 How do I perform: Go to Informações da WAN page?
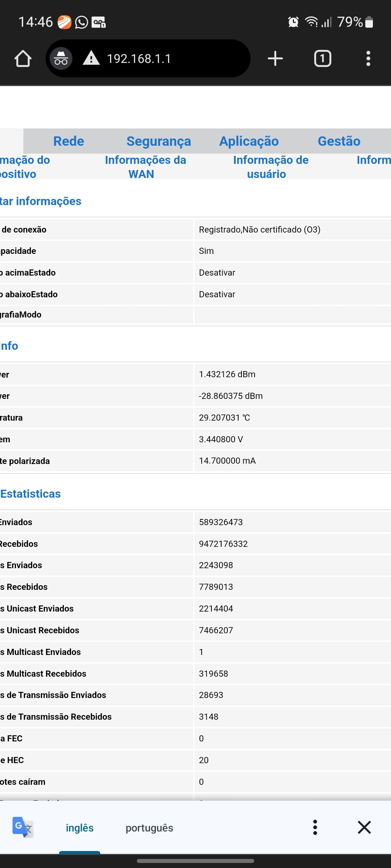click(x=145, y=167)
